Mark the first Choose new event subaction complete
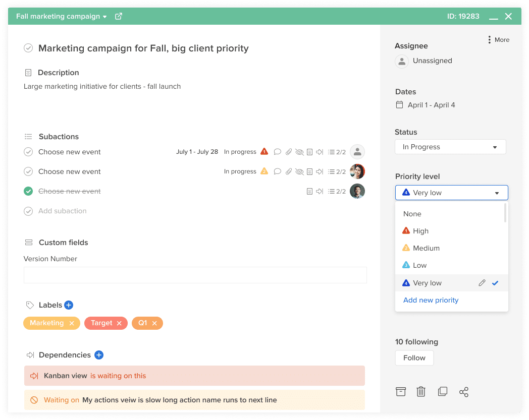This screenshot has height=420, width=529. 28,151
